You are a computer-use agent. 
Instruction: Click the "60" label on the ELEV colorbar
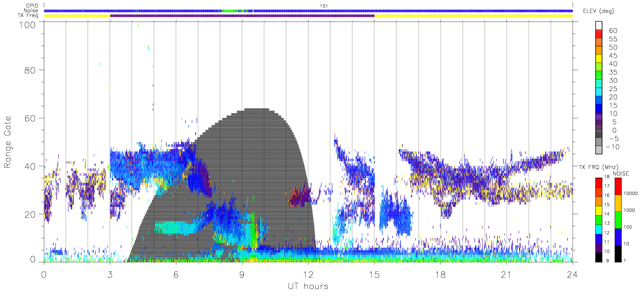coord(612,30)
